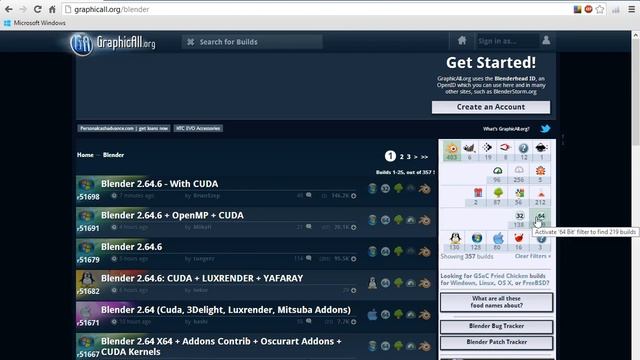Go to Blender breadcrumb
The width and height of the screenshot is (640, 360).
point(113,155)
